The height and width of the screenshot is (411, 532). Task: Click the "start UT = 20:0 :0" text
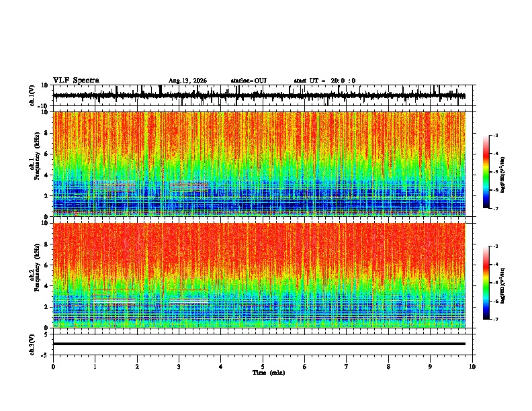(x=324, y=81)
